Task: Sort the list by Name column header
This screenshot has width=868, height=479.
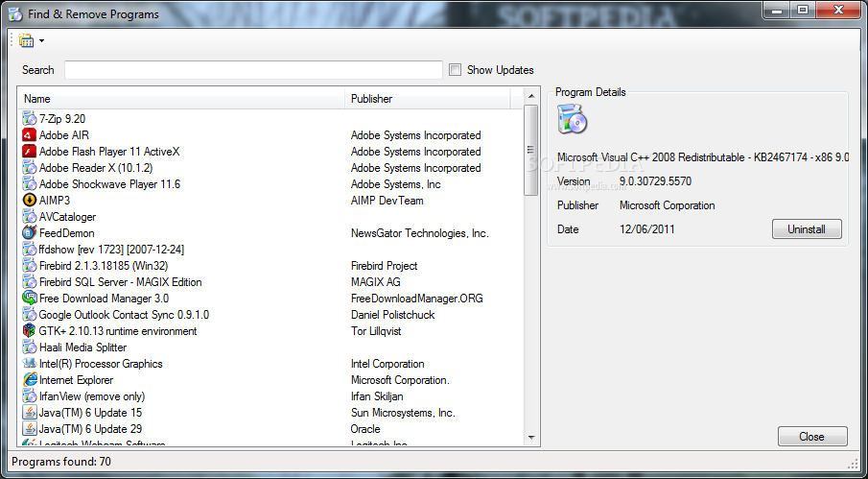Action: click(182, 99)
